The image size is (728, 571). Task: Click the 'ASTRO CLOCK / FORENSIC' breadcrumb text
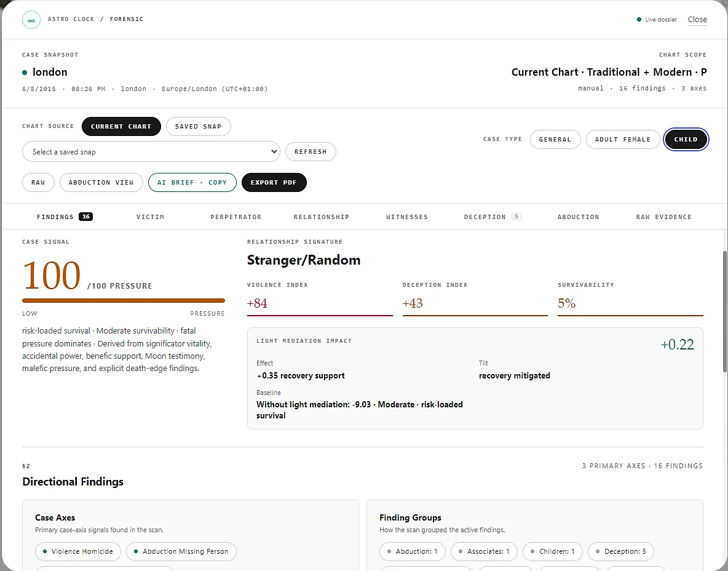tap(96, 19)
